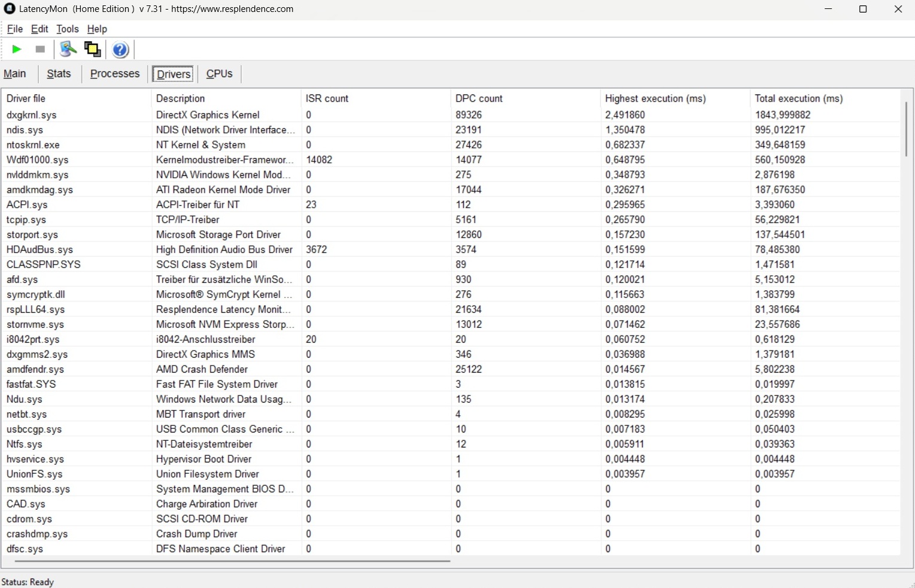
Task: Click the horizontal scrollbar below the driver list
Action: coord(232,561)
